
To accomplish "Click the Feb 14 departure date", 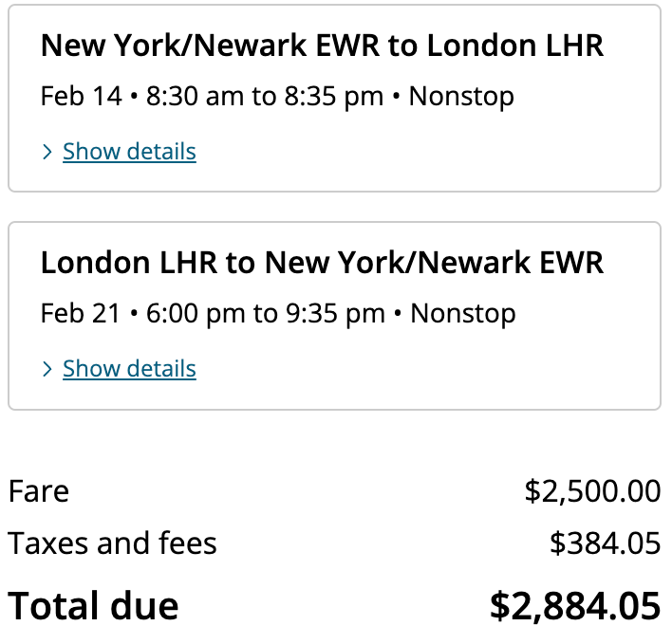I will point(82,96).
